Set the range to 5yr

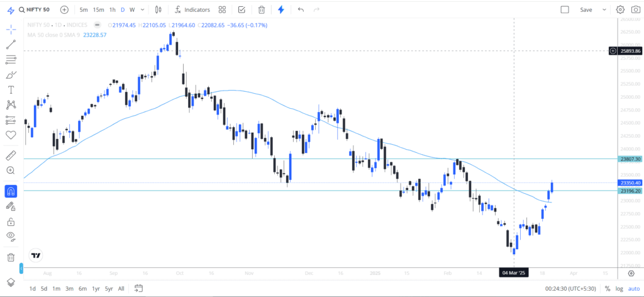(109, 288)
